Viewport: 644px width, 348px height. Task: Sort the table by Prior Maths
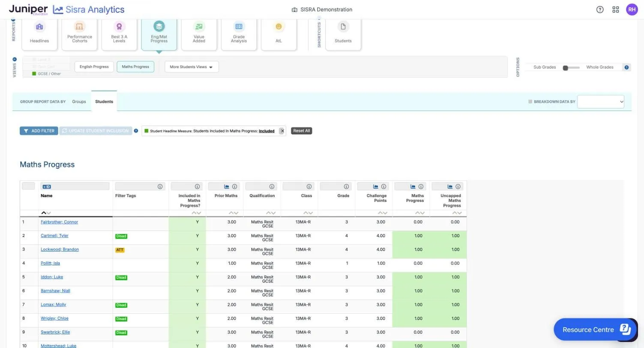(234, 213)
